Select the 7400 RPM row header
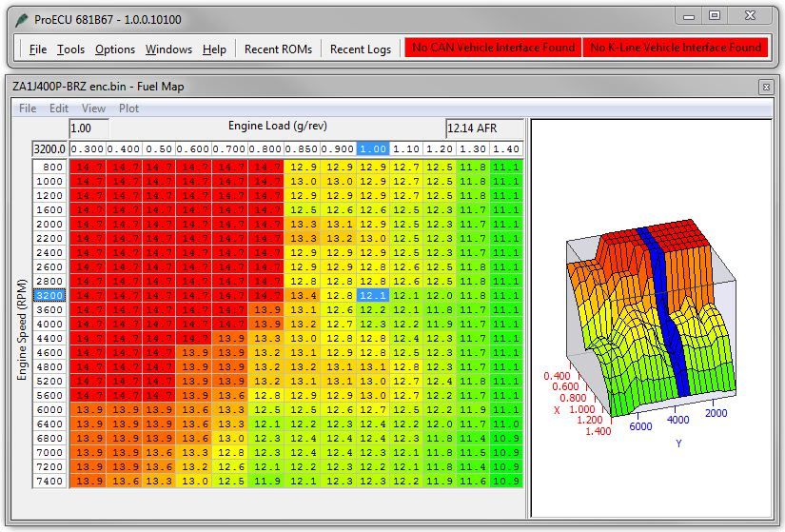This screenshot has width=785, height=532. click(x=49, y=482)
